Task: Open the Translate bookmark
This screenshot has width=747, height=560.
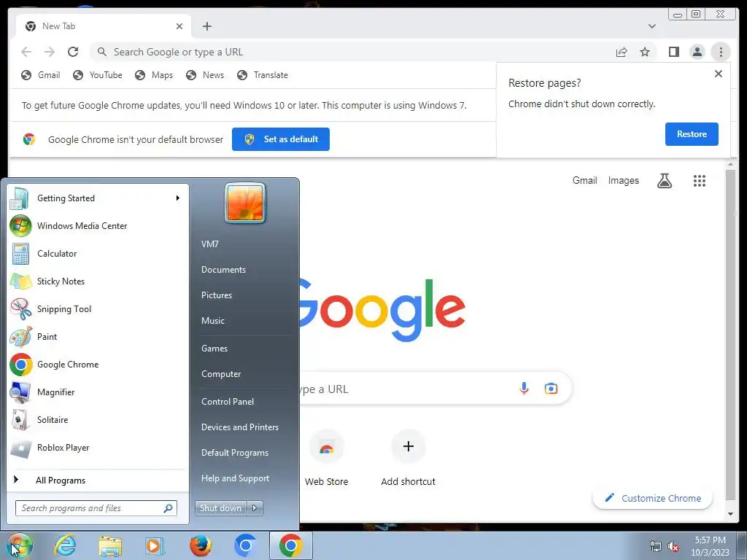Action: [x=263, y=75]
